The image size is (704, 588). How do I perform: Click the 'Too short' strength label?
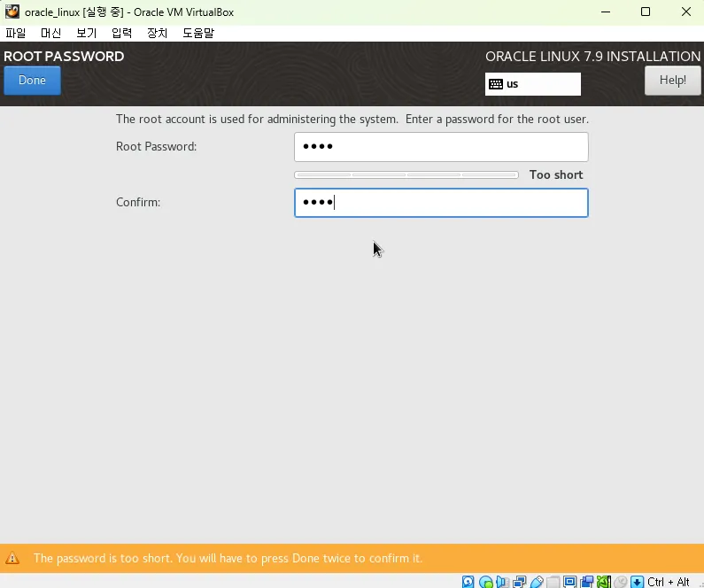point(556,174)
